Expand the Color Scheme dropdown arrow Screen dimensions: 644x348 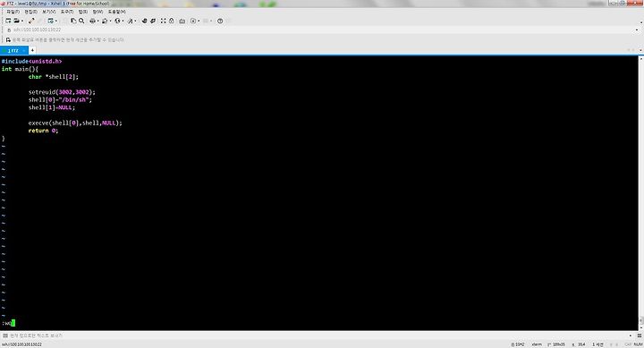[110, 21]
